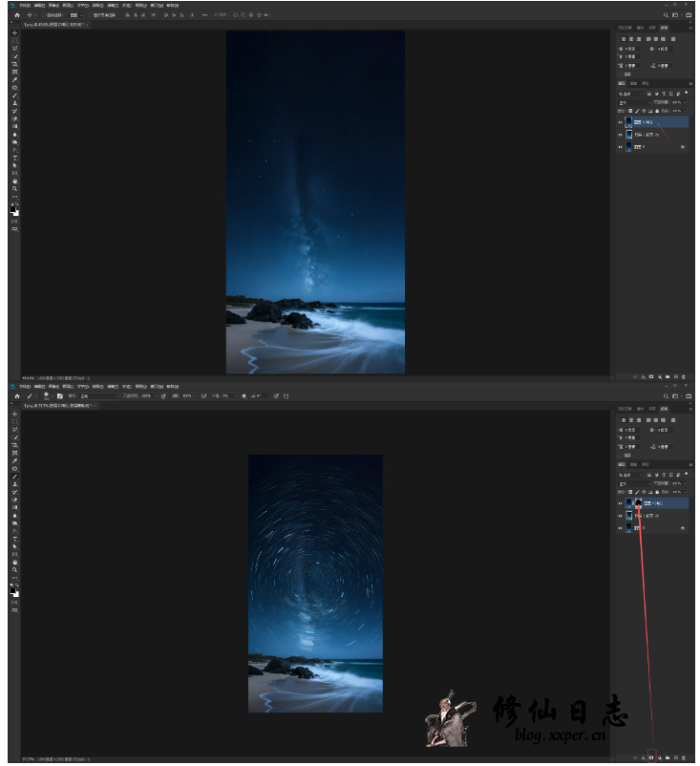Viewport: 700px width, 766px height.
Task: Open the File menu in the upper window
Action: (27, 5)
